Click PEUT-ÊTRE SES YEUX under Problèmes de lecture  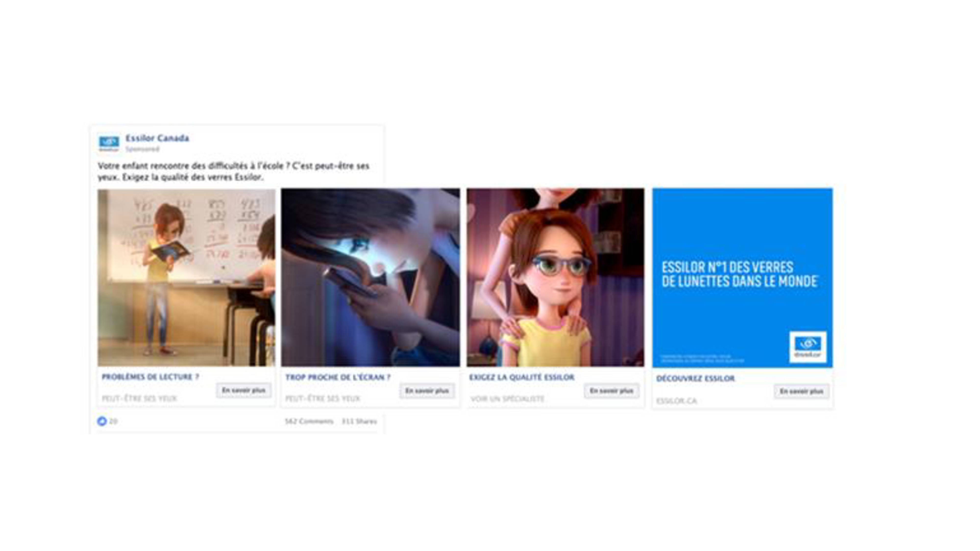[x=139, y=398]
